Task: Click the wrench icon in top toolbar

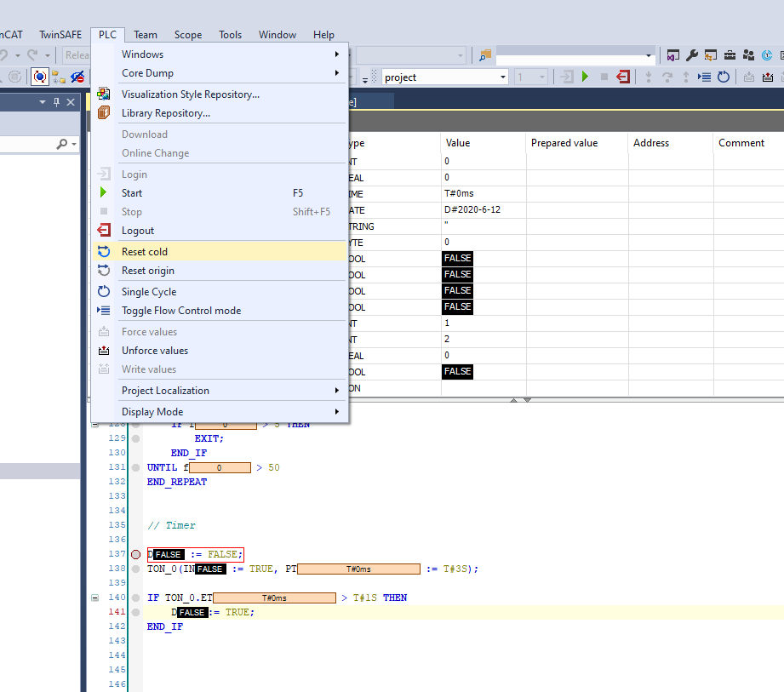Action: pos(691,55)
